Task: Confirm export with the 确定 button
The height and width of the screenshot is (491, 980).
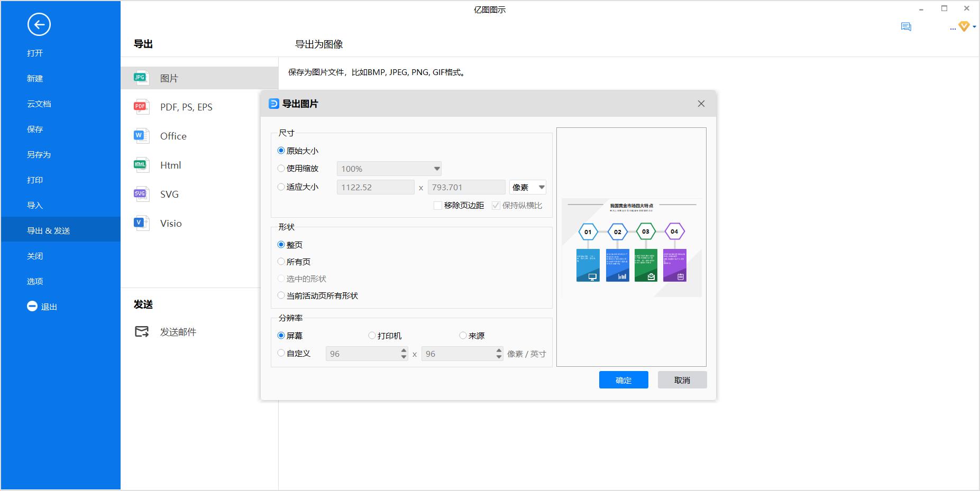Action: pos(623,379)
